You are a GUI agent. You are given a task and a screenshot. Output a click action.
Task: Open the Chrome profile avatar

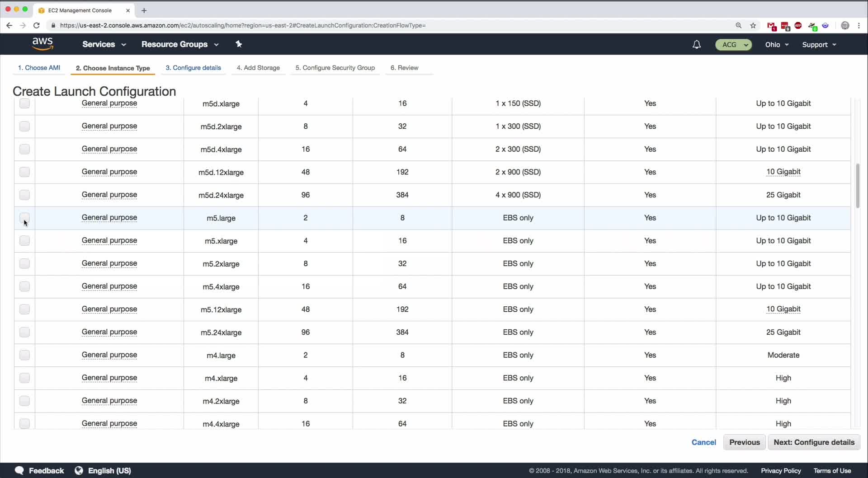[845, 25]
